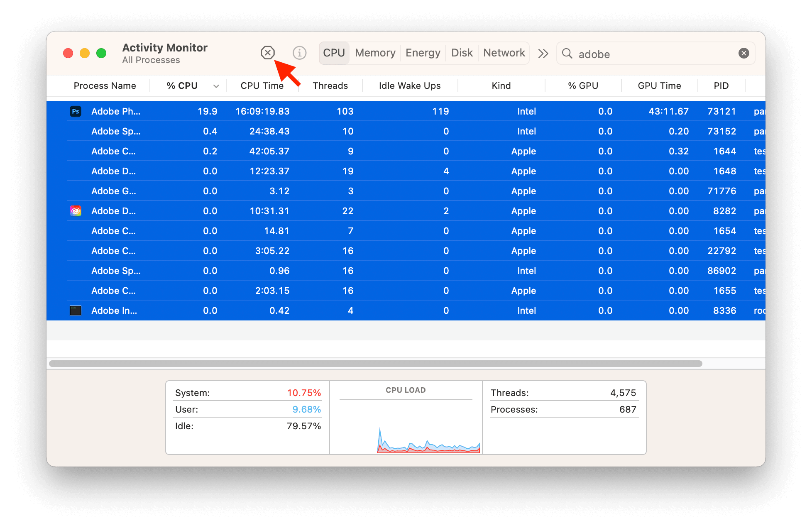
Task: Sort by the CPU Time column
Action: (x=262, y=86)
